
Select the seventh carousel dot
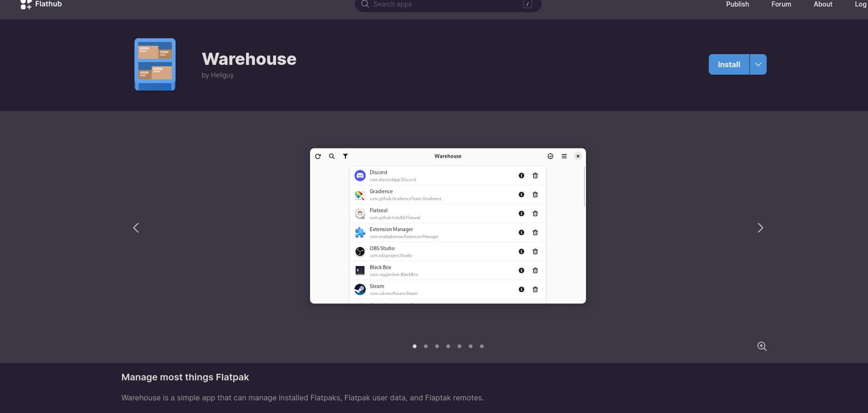click(x=482, y=346)
